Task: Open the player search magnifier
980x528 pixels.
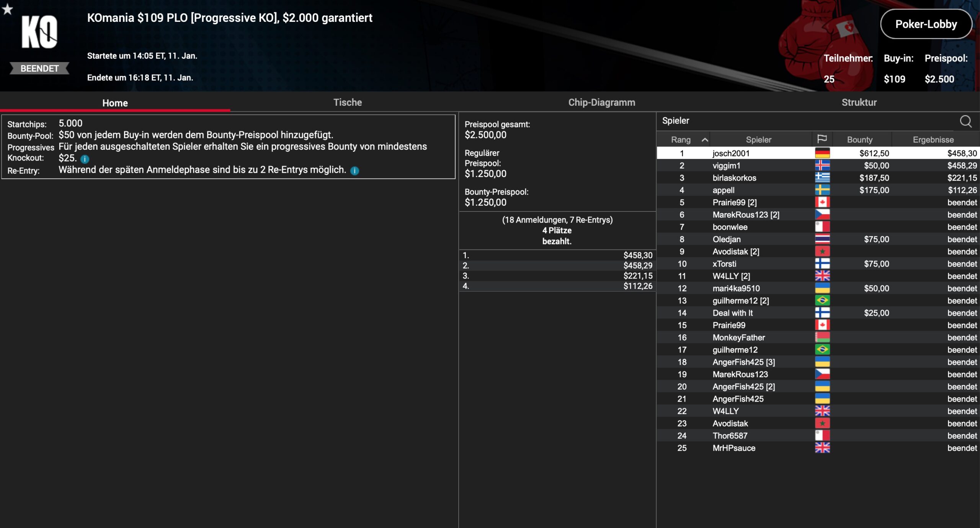Action: (965, 121)
